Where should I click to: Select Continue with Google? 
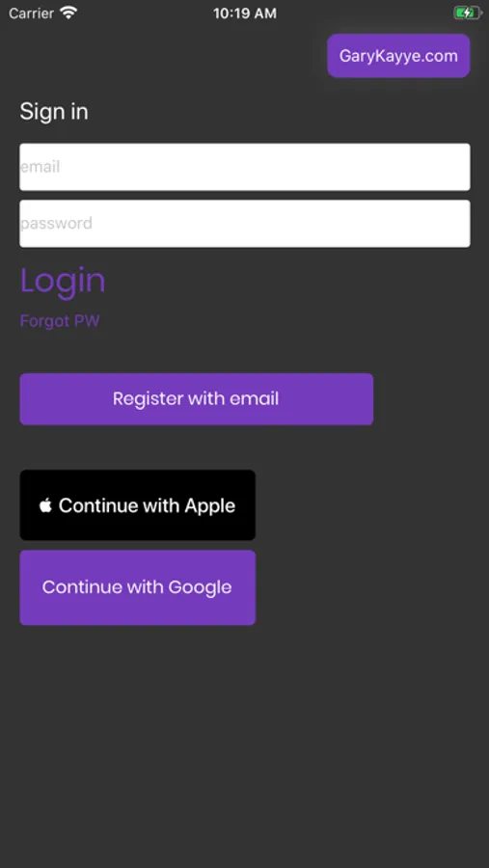pyautogui.click(x=137, y=587)
